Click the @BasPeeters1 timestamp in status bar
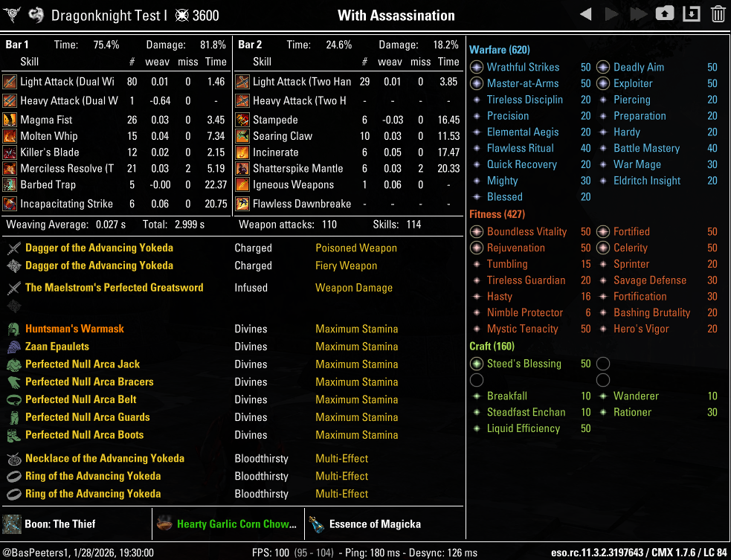 coord(77,553)
